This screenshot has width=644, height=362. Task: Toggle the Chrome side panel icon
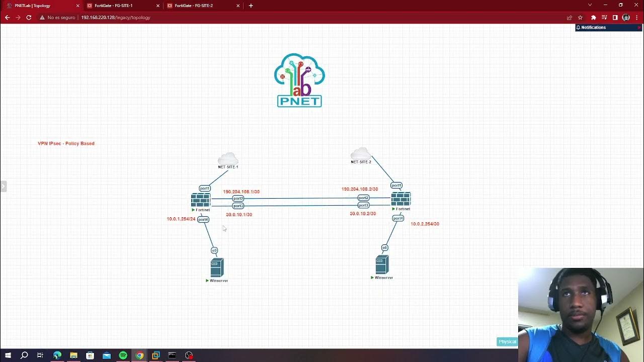click(615, 17)
